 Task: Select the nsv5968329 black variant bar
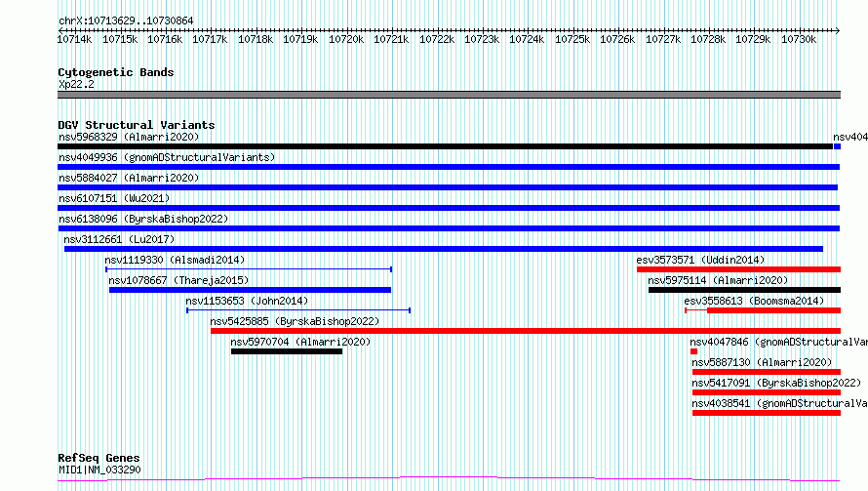(445, 146)
